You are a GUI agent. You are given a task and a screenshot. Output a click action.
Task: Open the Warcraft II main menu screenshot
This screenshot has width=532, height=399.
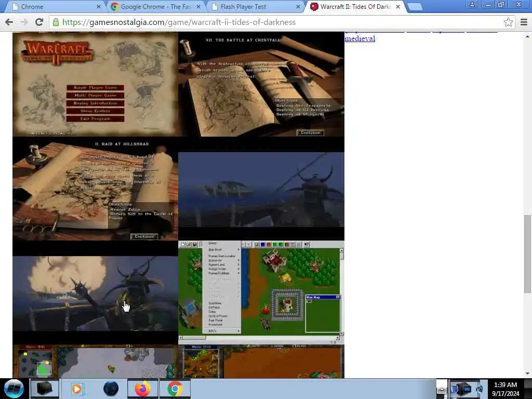point(95,84)
